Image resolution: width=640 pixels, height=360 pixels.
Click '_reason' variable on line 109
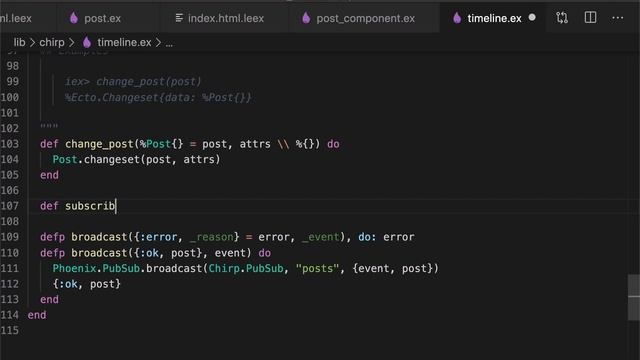pos(211,237)
